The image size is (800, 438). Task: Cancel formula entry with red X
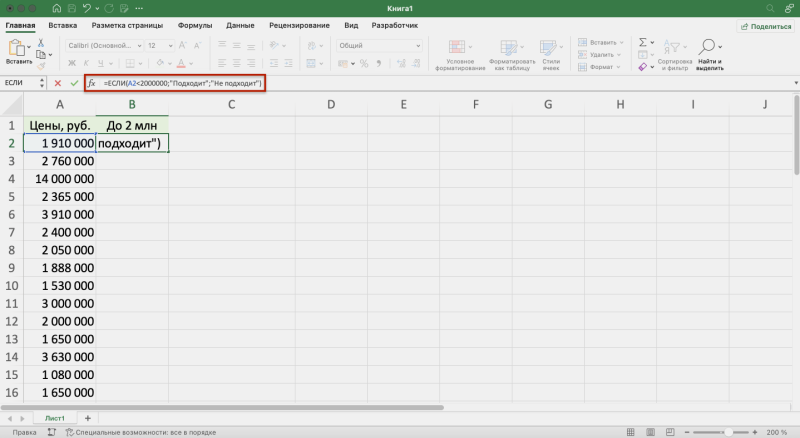(58, 83)
